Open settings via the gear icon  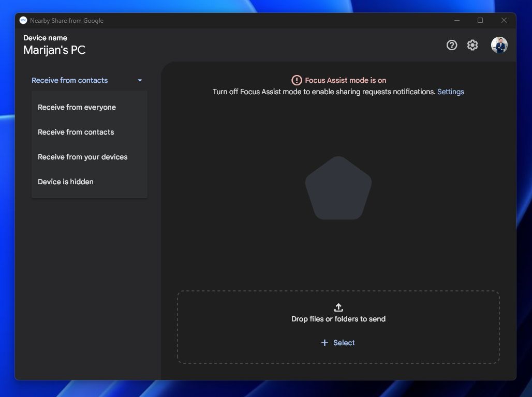point(472,45)
